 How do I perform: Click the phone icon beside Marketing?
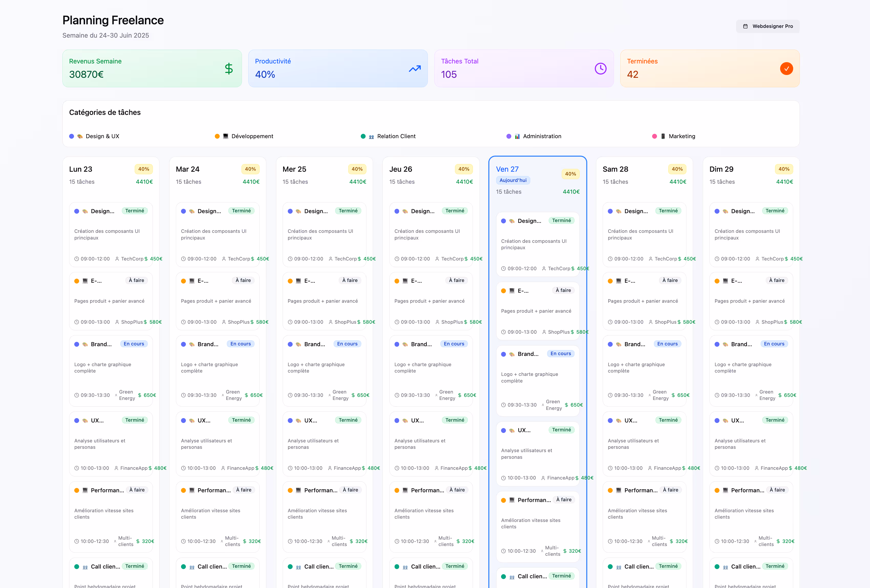coord(663,137)
